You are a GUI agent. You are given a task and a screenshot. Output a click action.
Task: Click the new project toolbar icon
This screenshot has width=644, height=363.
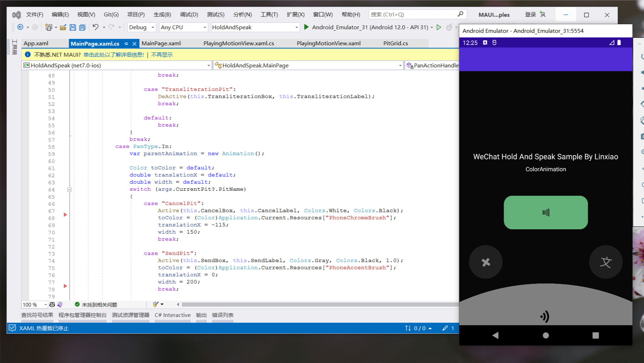click(x=48, y=27)
